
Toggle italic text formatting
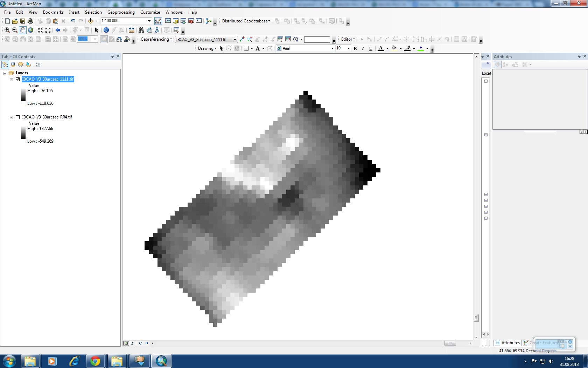pyautogui.click(x=363, y=48)
